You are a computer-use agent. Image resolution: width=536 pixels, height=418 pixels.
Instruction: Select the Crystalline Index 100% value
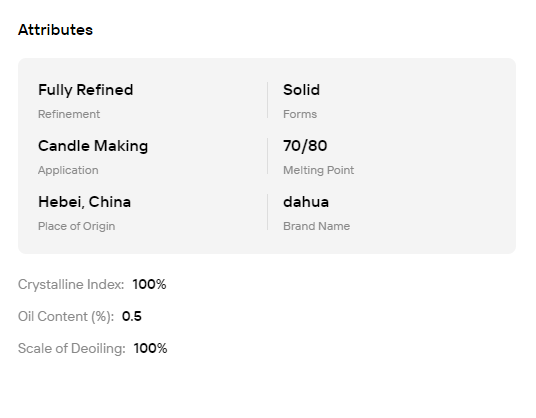point(149,284)
